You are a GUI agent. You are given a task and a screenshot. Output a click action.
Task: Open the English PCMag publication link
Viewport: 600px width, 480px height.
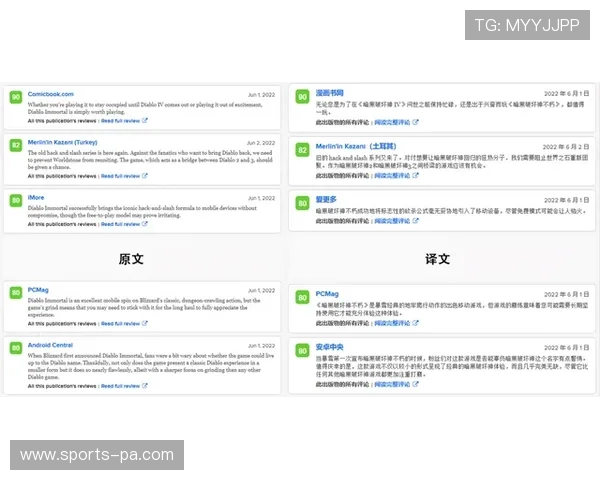(x=38, y=290)
